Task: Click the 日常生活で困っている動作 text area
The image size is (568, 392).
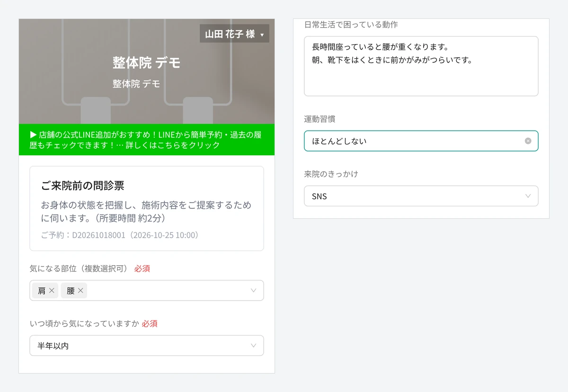Action: (421, 66)
